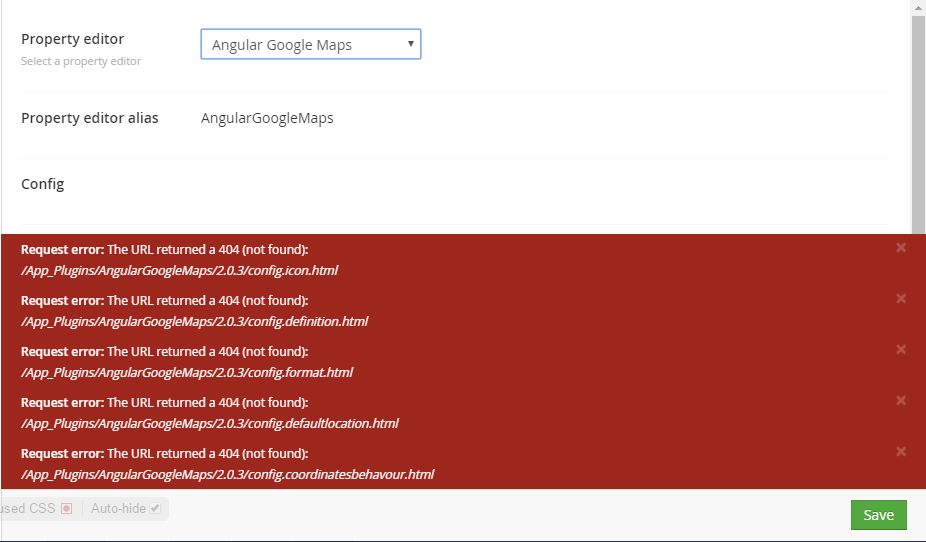Dismiss the config.icon.html error notification
The width and height of the screenshot is (926, 542).
(901, 248)
